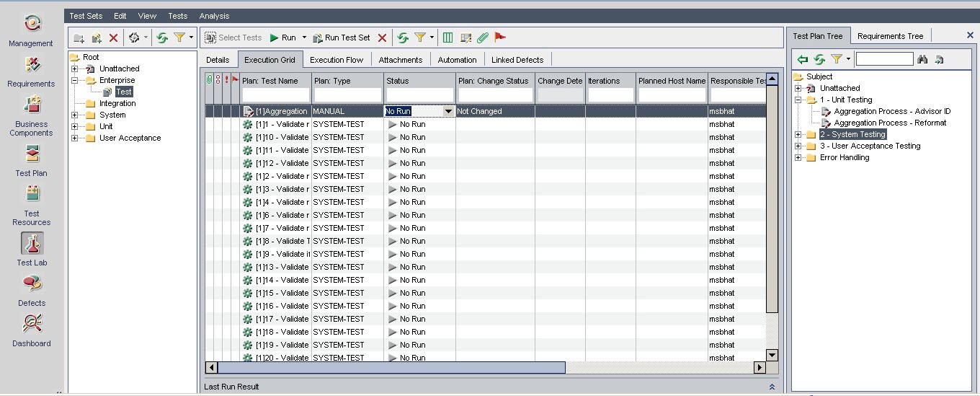Expand the System folder in test sets tree
The image size is (980, 396).
tap(74, 115)
